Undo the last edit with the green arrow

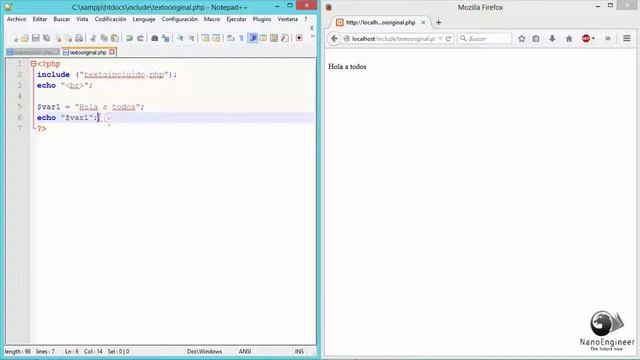click(129, 38)
